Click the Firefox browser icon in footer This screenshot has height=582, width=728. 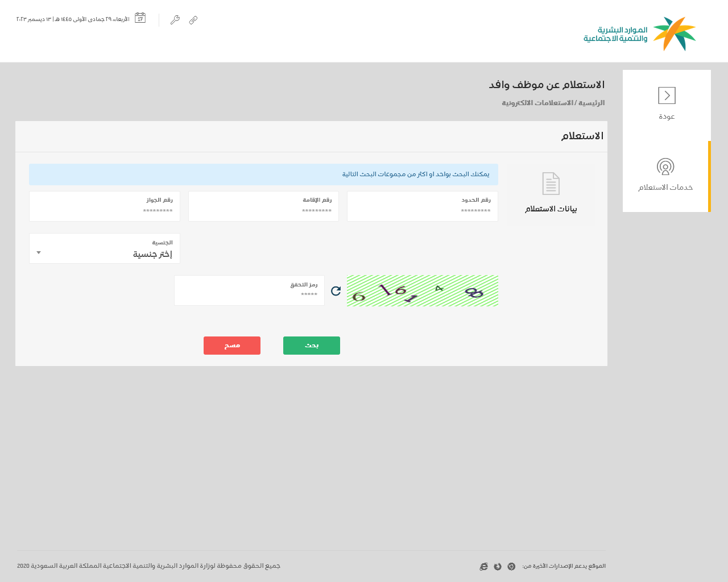pyautogui.click(x=498, y=567)
